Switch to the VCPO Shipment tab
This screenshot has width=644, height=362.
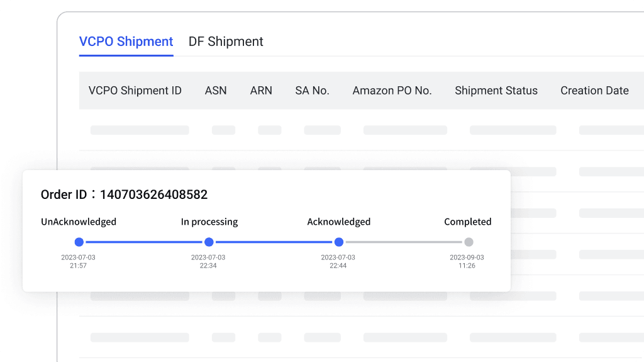126,42
